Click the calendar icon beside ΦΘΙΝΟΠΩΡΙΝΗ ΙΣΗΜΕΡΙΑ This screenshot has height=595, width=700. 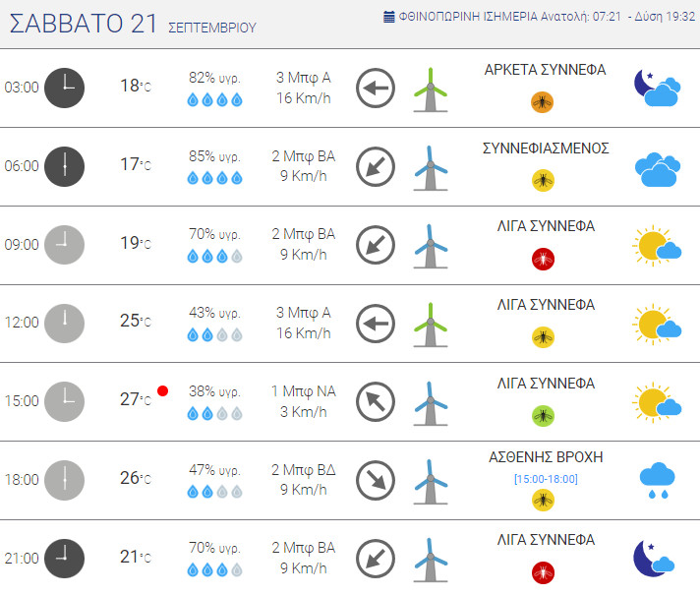coord(388,17)
